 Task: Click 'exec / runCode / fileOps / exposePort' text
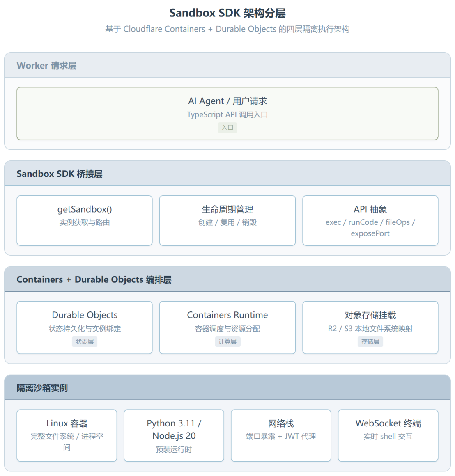pos(370,228)
